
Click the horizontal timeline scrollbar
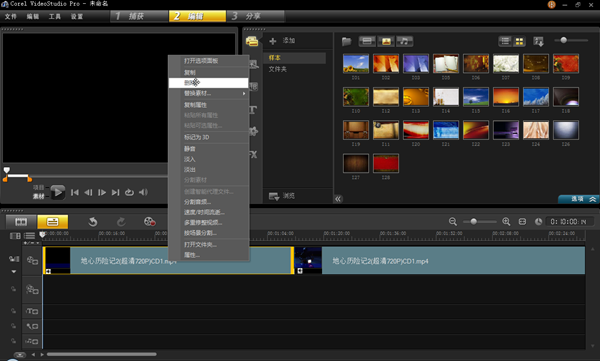point(101,354)
